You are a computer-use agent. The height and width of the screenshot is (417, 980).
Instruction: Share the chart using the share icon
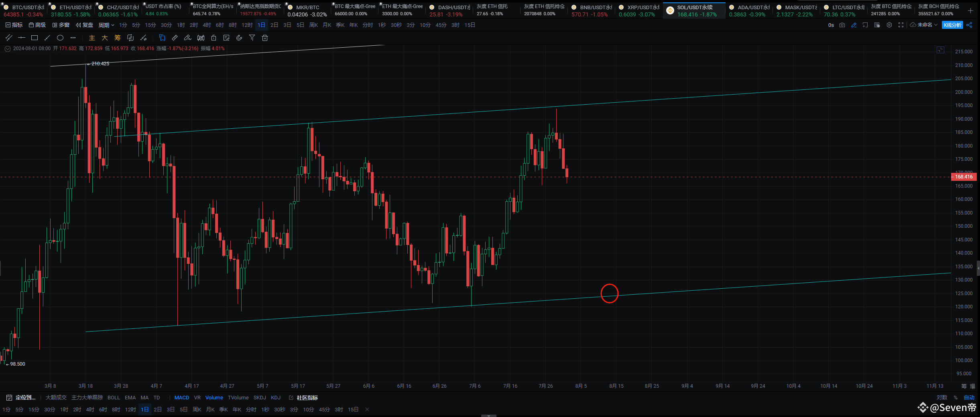click(x=970, y=25)
